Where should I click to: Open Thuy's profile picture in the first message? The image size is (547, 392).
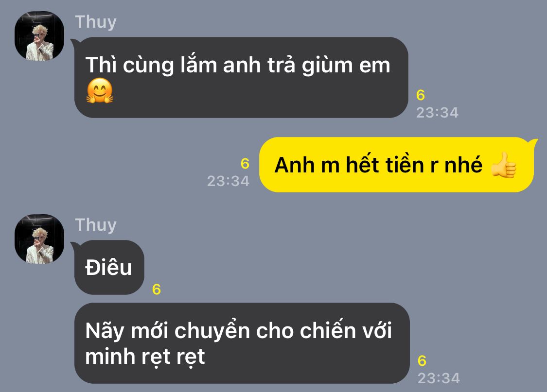(39, 36)
